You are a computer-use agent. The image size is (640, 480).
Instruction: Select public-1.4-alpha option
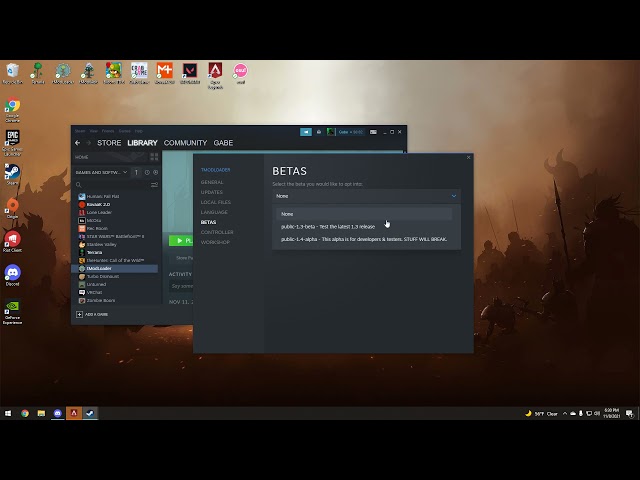click(364, 239)
